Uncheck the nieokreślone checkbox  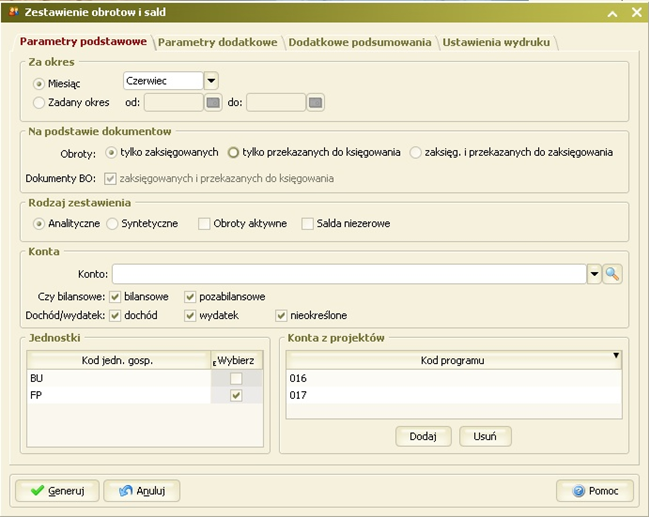(281, 316)
